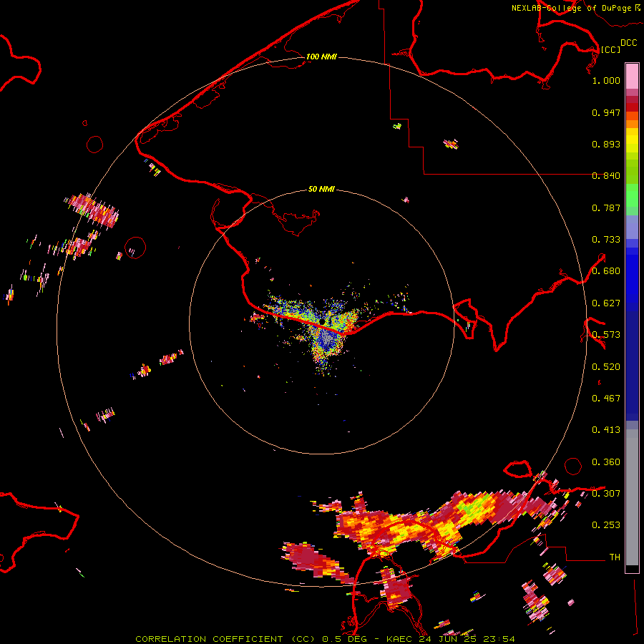Click the 23:54 timestamp in caption

point(499,639)
